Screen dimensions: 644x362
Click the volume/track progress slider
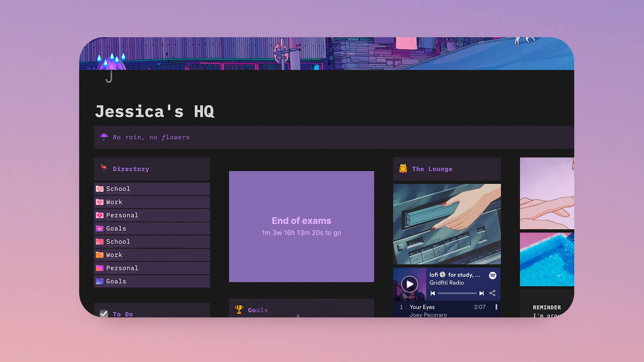pos(457,293)
